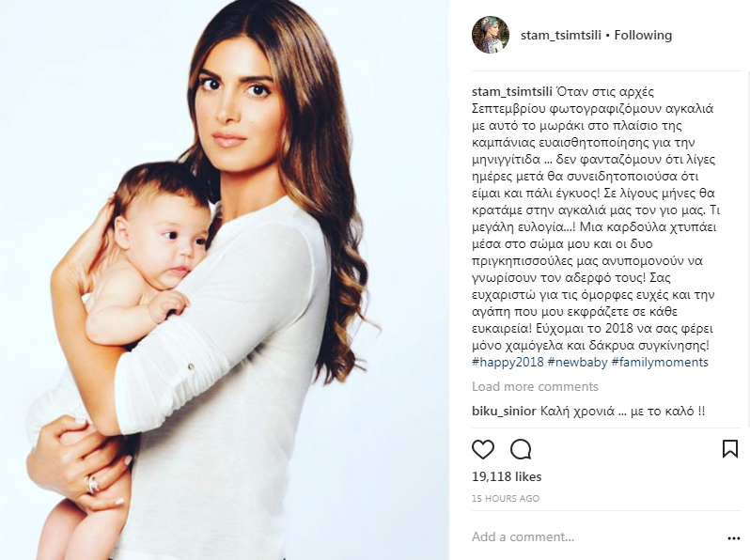Open the #newbaby hashtag

click(x=577, y=362)
